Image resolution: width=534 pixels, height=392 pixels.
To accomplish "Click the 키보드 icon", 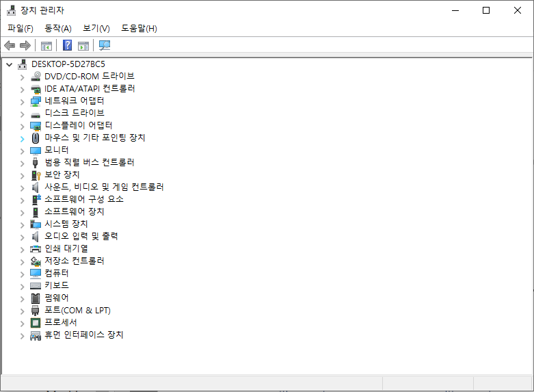I will click(x=36, y=286).
